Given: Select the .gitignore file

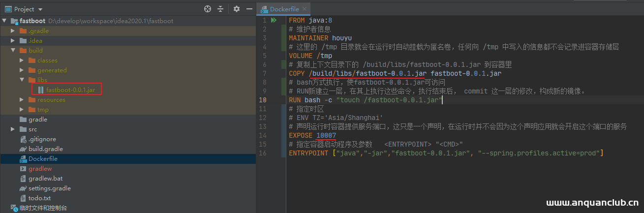Looking at the screenshot, I should 41,139.
